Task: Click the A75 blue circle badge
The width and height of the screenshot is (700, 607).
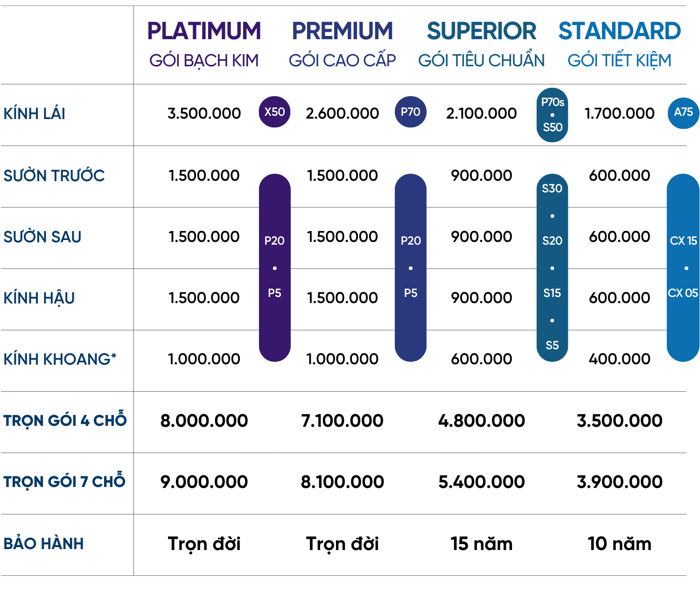Action: 683,113
